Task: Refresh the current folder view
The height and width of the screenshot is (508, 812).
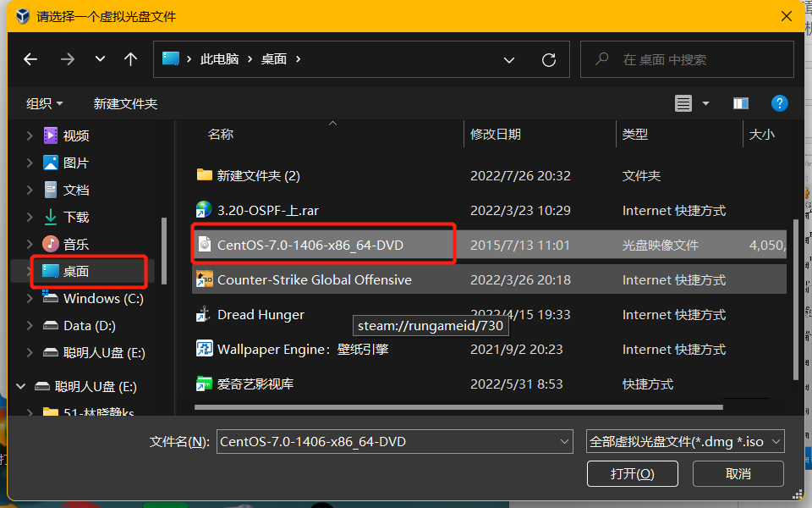Action: 549,59
